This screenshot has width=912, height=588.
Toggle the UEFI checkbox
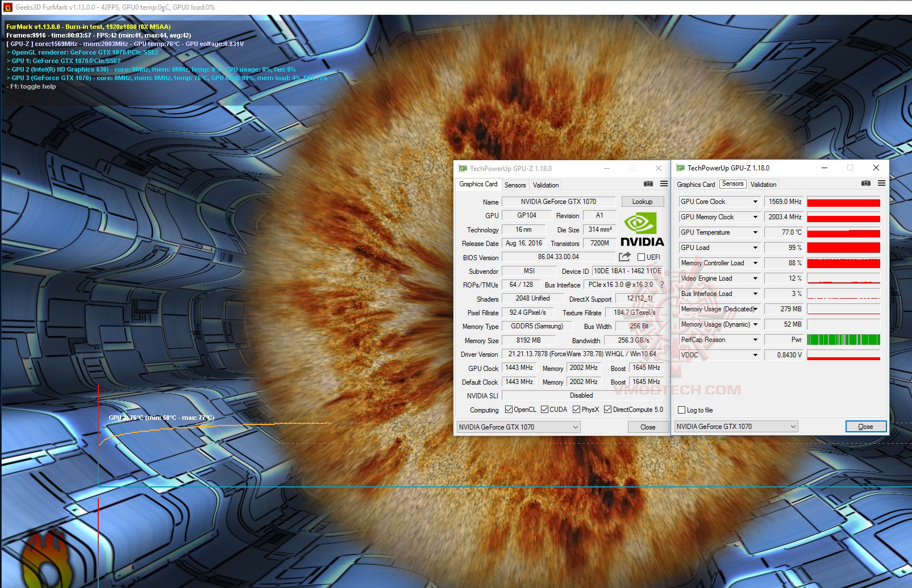pyautogui.click(x=642, y=257)
